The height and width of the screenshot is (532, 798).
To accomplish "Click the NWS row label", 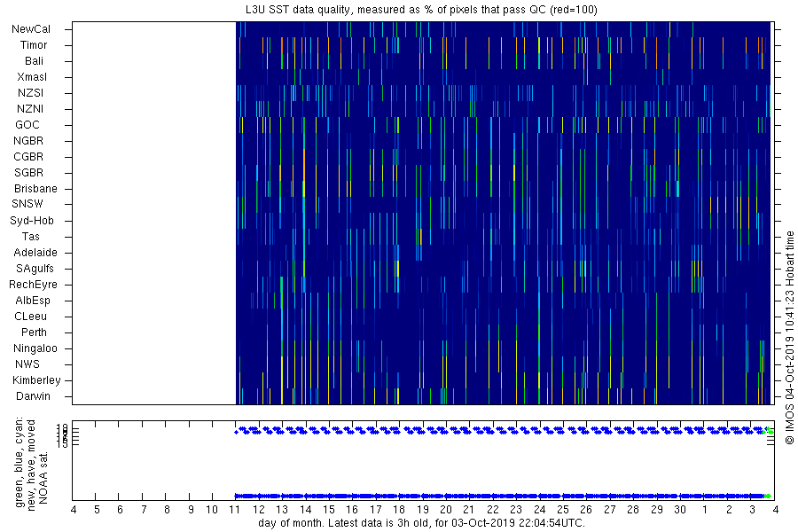I will pos(27,364).
